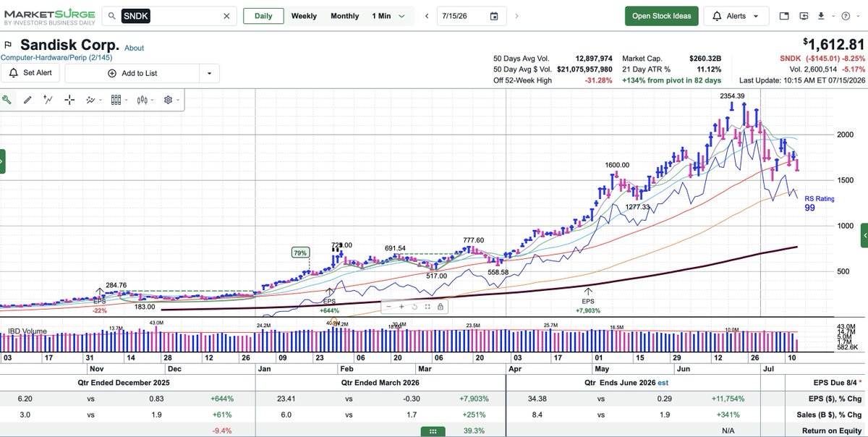The image size is (868, 437).
Task: Open the date picker calendar icon
Action: [x=494, y=16]
